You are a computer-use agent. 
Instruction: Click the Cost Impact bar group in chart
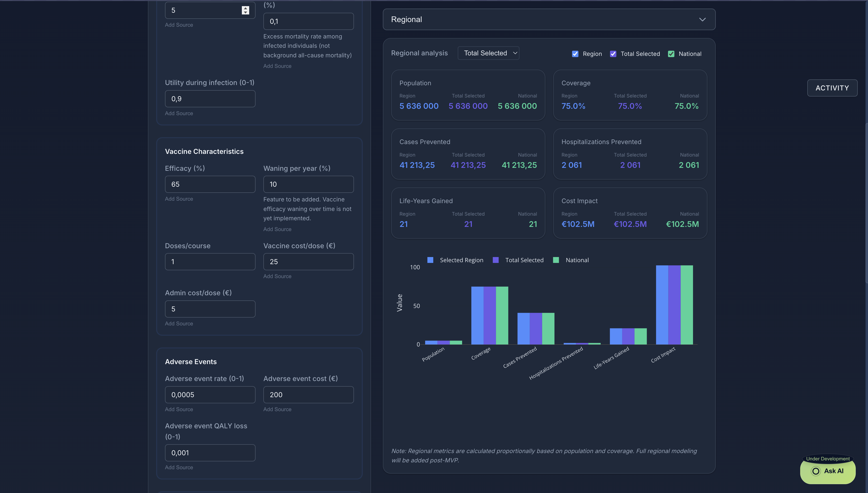674,305
